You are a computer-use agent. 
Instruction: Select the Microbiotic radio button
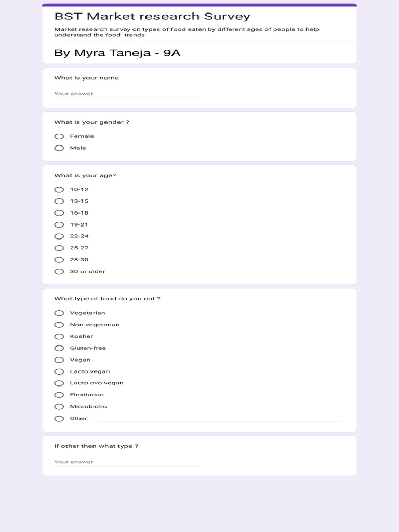(x=59, y=407)
